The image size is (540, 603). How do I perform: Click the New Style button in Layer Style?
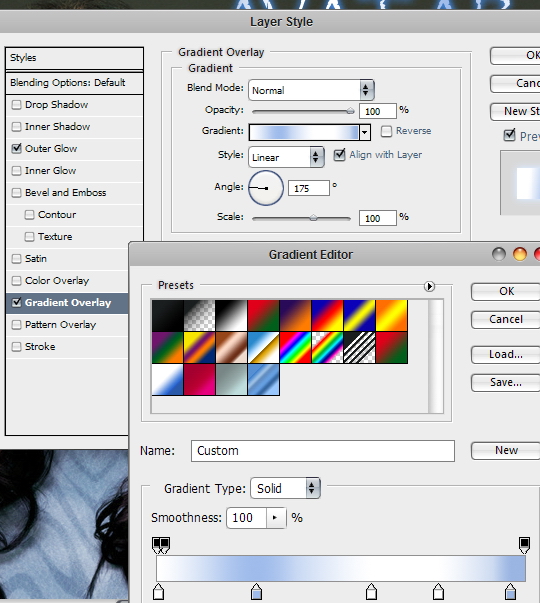pyautogui.click(x=515, y=112)
